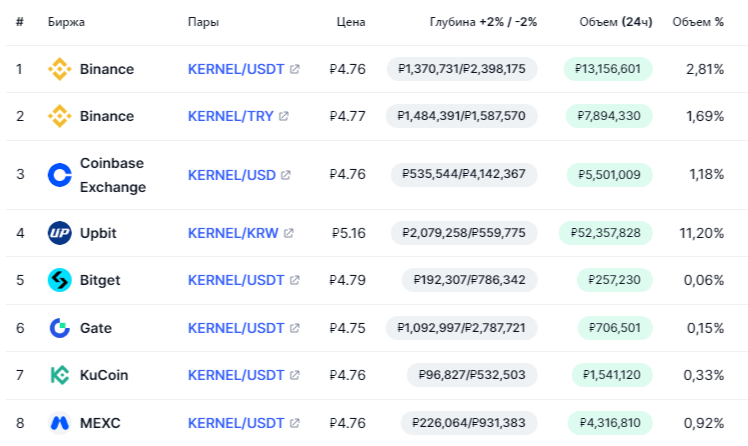Click the Gate exchange name
This screenshot has width=748, height=446.
[x=96, y=328]
